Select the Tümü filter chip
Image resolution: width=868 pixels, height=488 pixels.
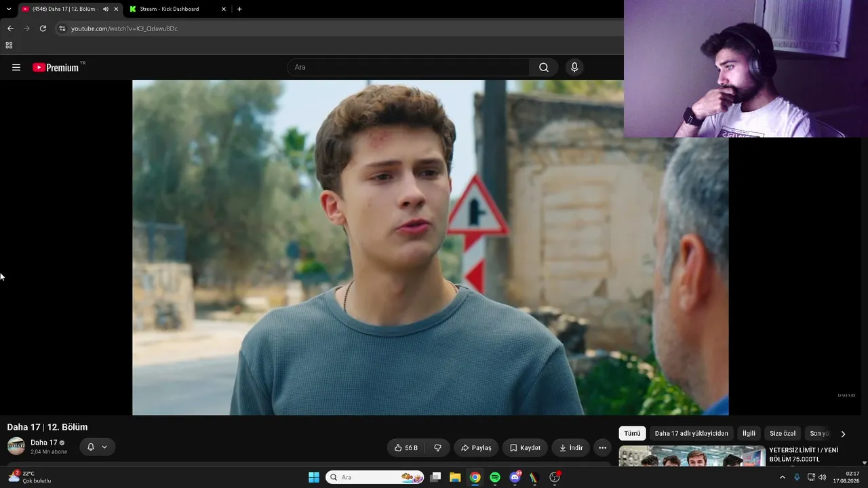632,434
